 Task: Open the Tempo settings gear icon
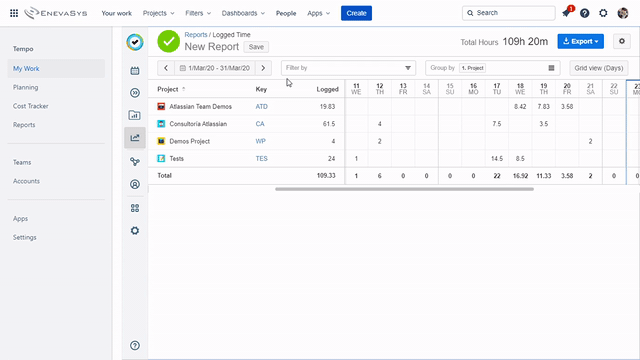pyautogui.click(x=135, y=231)
